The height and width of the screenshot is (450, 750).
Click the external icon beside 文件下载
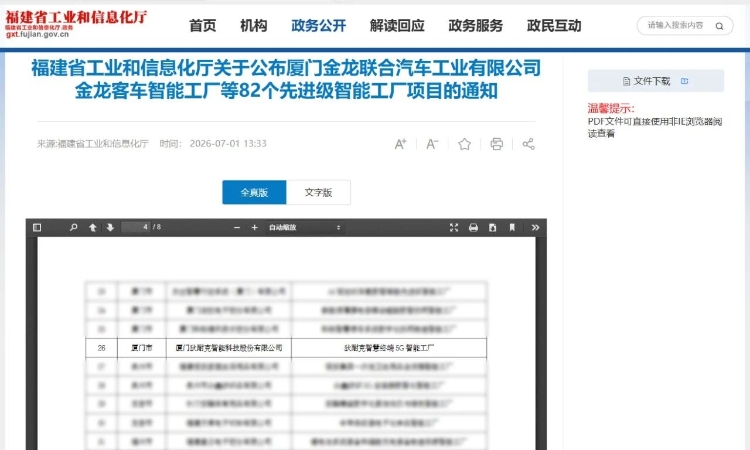tap(684, 81)
